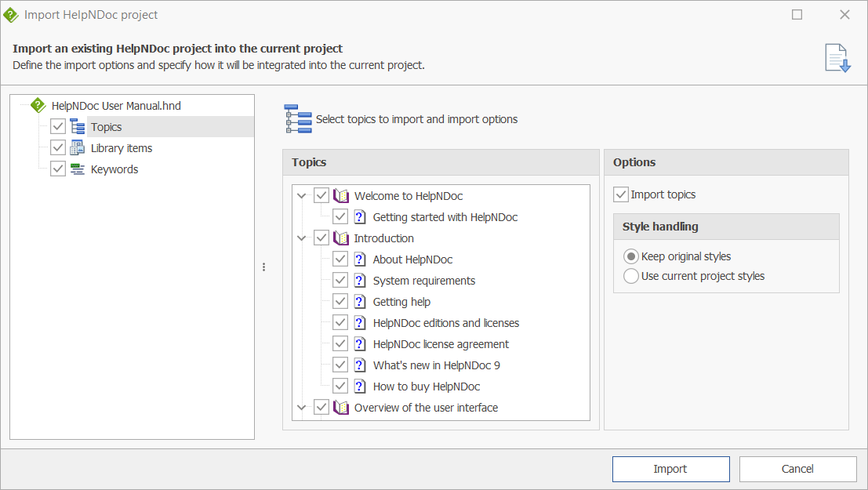Collapse Overview of the user interface node
The image size is (868, 490).
302,408
